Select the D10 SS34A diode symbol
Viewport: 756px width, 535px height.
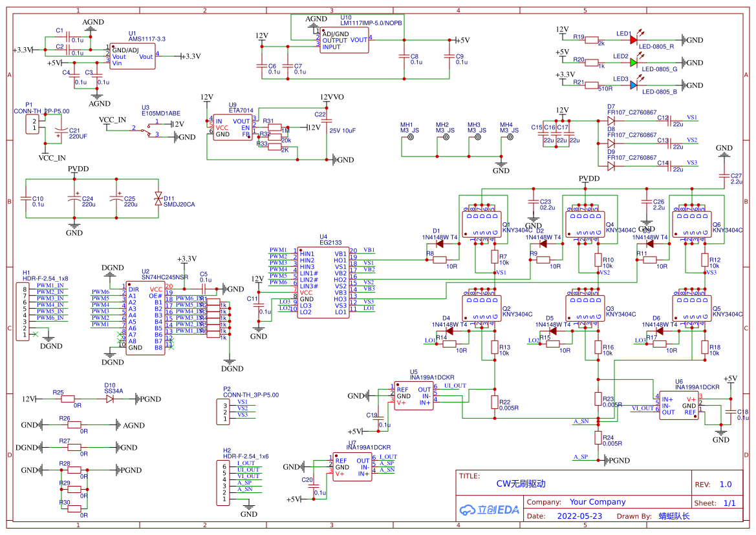coord(109,399)
